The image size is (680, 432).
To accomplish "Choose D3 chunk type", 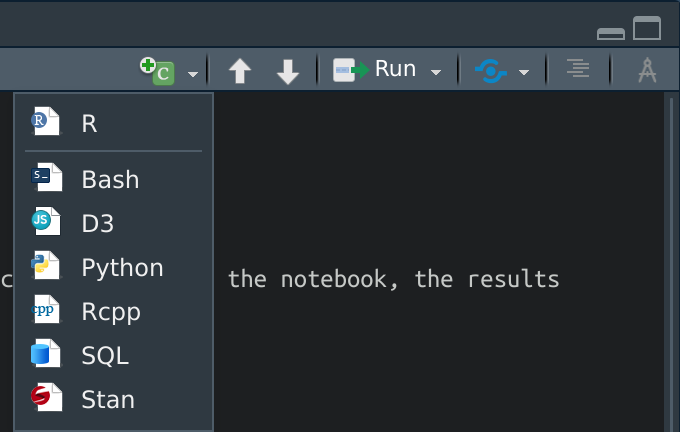I will pos(97,224).
